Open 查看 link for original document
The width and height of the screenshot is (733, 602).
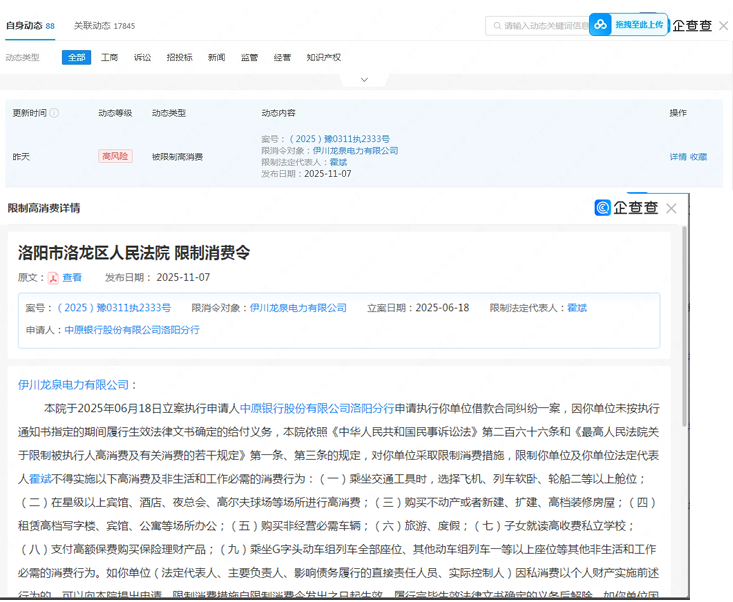72,278
